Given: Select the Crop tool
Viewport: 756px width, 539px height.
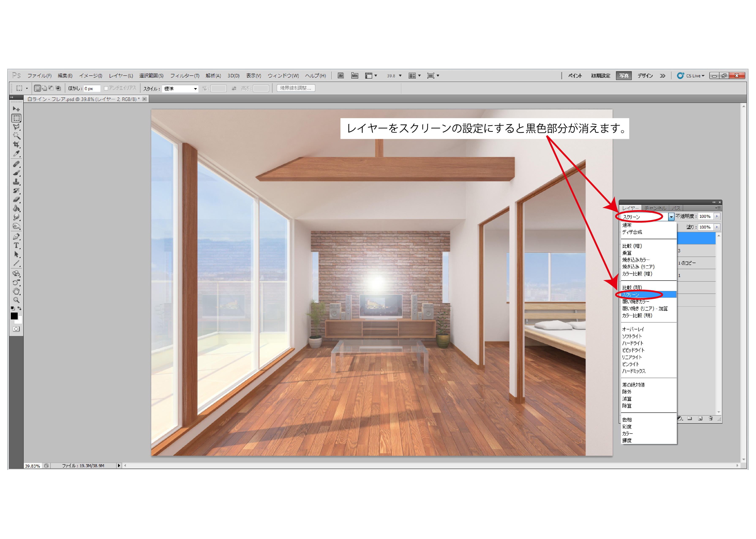Looking at the screenshot, I should (x=16, y=145).
